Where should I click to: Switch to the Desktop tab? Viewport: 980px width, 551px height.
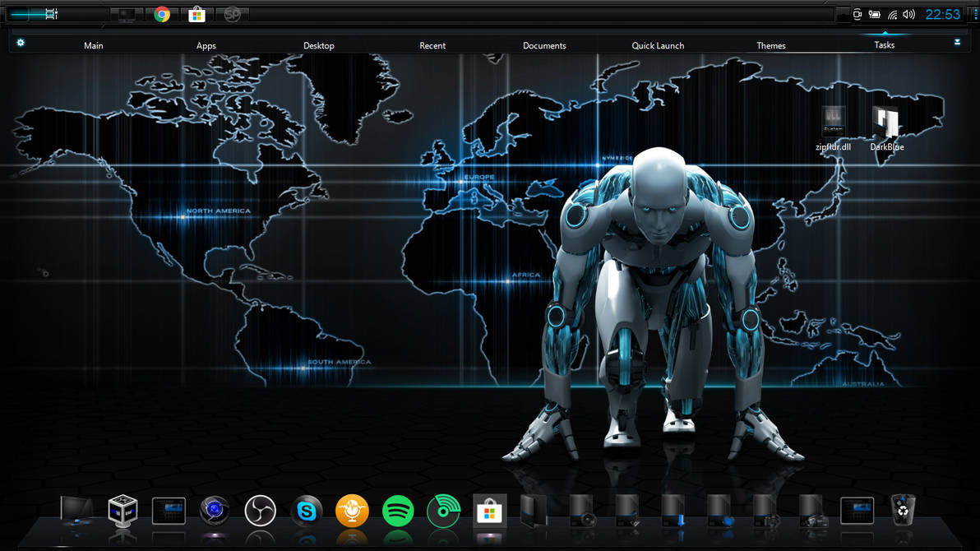tap(319, 46)
